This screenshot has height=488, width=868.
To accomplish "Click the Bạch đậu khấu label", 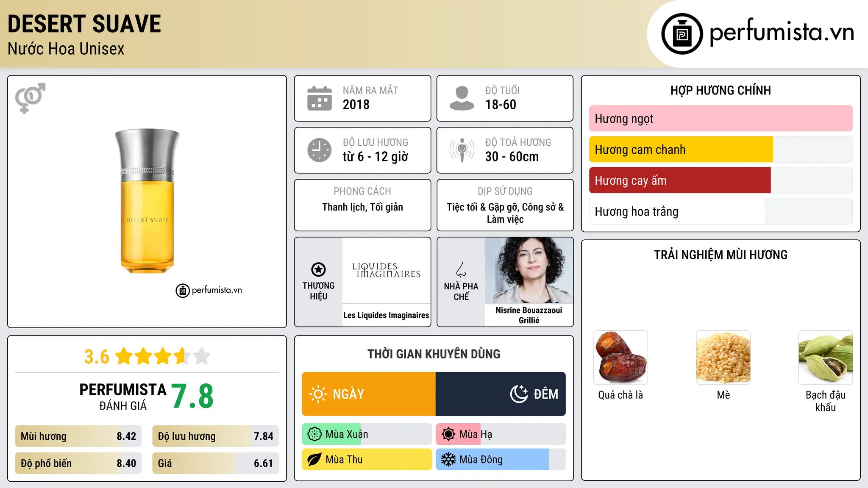I will (x=826, y=401).
